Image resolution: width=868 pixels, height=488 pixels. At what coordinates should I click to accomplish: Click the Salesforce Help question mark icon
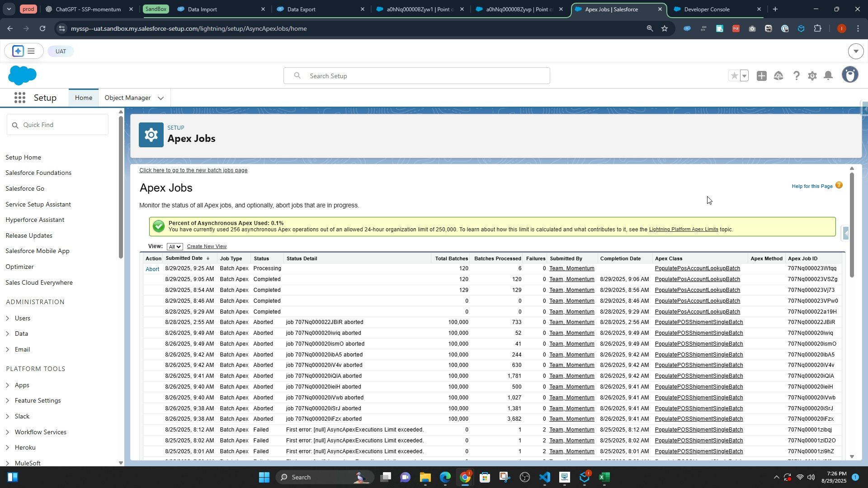[796, 76]
